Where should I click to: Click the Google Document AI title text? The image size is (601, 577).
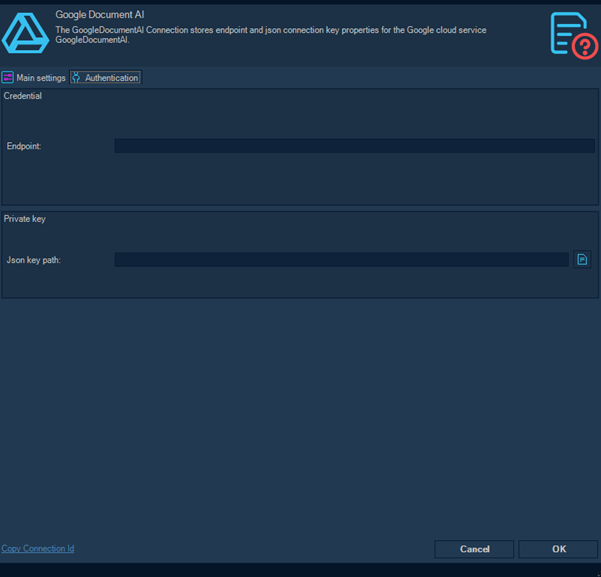click(100, 15)
